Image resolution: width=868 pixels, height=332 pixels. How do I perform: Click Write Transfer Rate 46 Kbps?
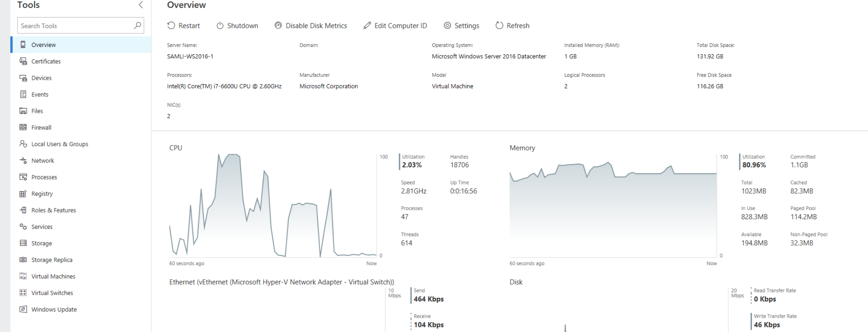[x=767, y=325]
